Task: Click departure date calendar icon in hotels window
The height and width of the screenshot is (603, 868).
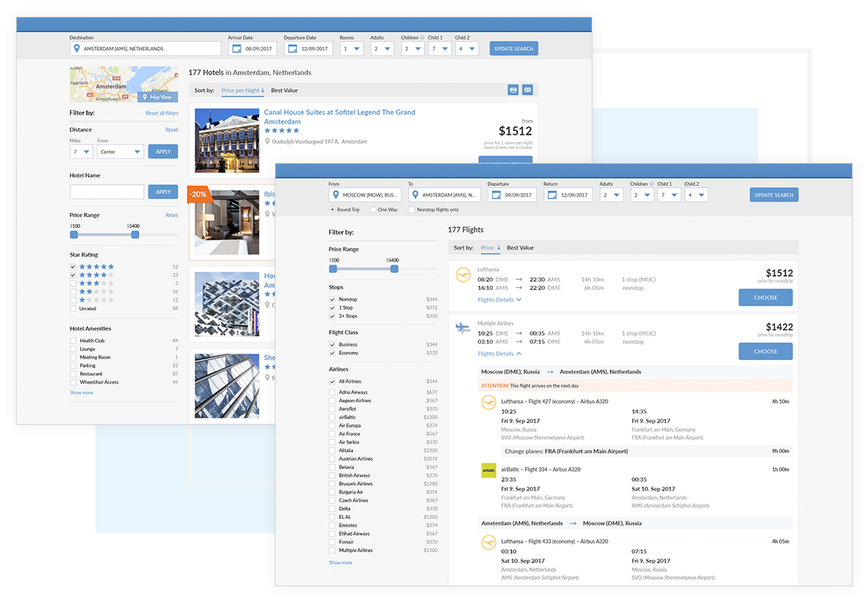Action: (292, 49)
